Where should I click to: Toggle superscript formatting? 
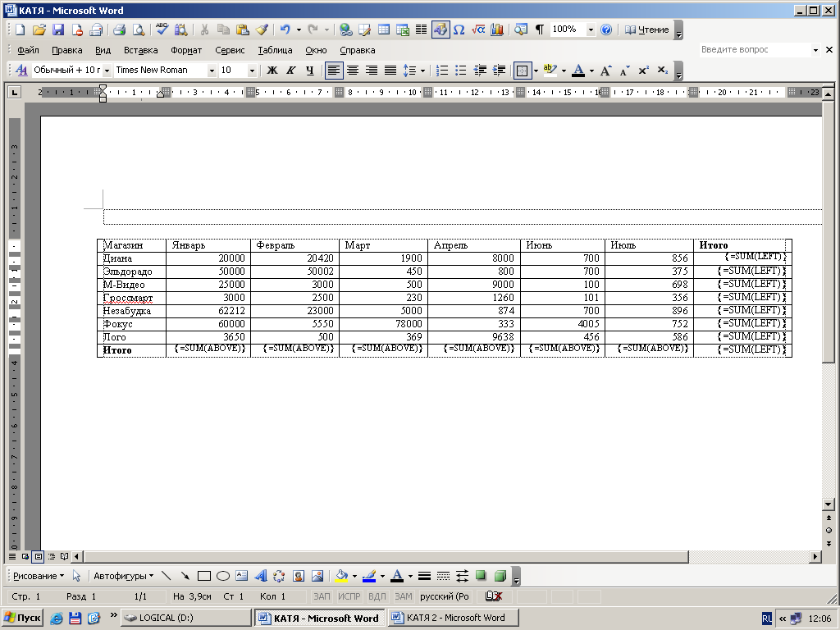click(643, 71)
